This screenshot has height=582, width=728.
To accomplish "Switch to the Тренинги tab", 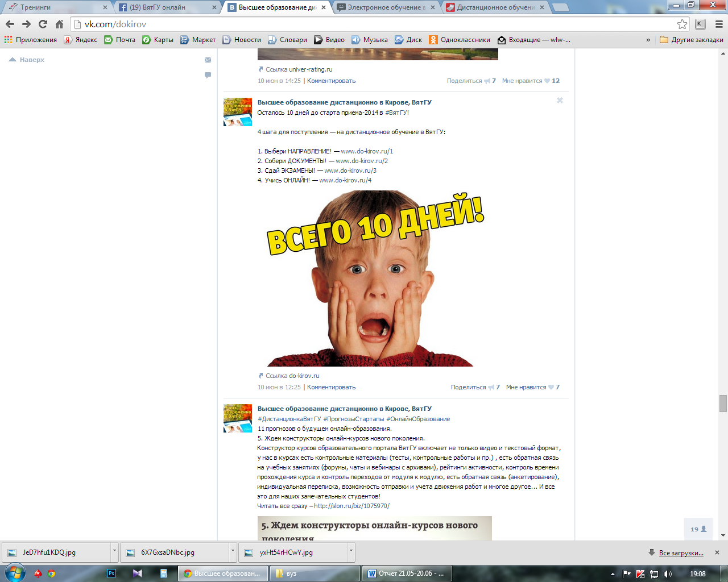I will [56, 7].
